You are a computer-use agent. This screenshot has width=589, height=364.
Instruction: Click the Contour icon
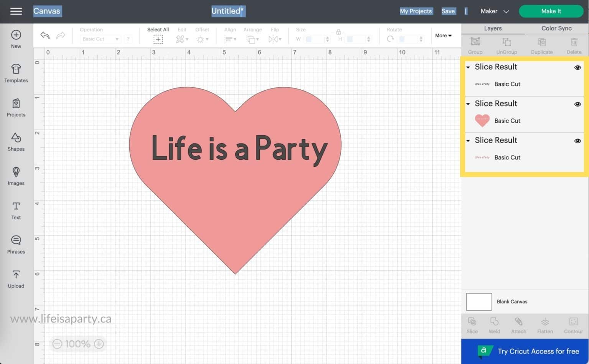(573, 325)
